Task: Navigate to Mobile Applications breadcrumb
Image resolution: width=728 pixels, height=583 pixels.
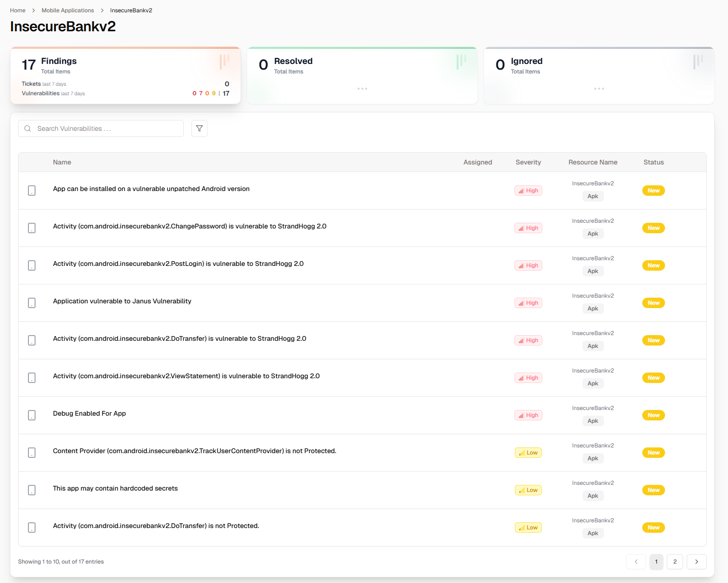Action: pos(67,10)
